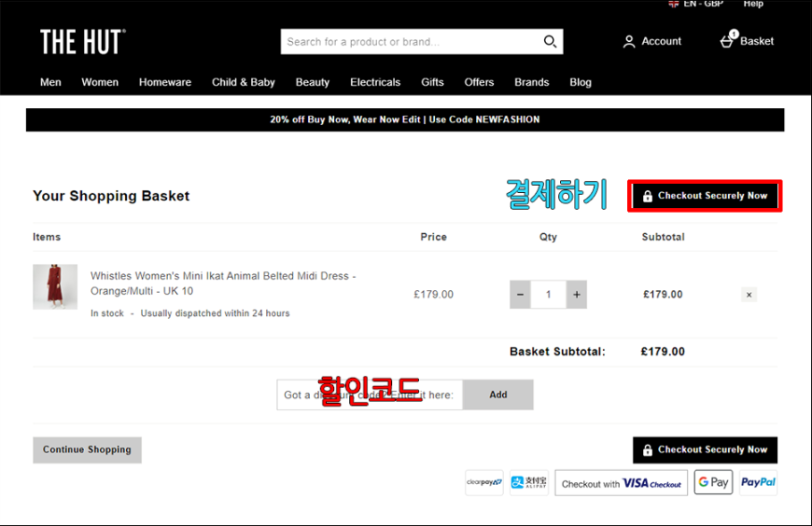Pay with Alipay icon

528,482
